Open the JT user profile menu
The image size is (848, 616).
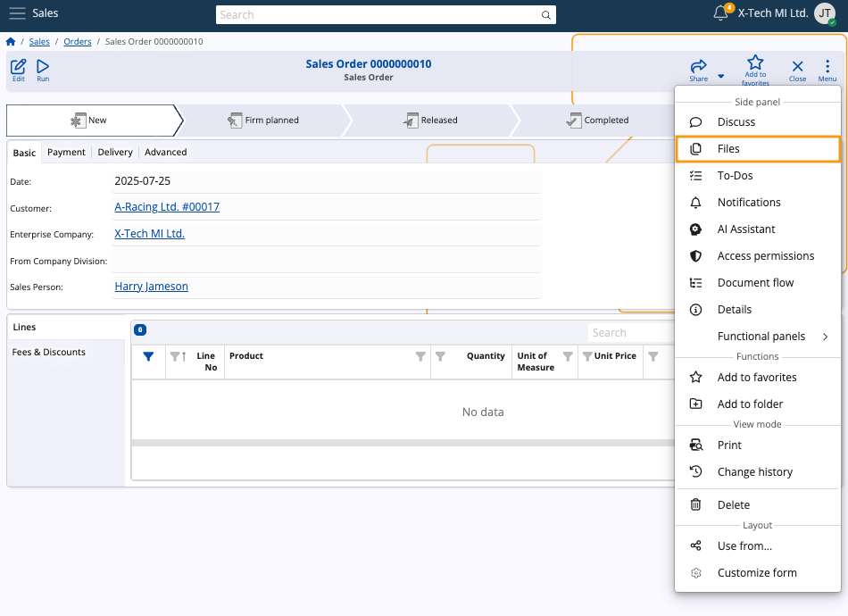[825, 13]
